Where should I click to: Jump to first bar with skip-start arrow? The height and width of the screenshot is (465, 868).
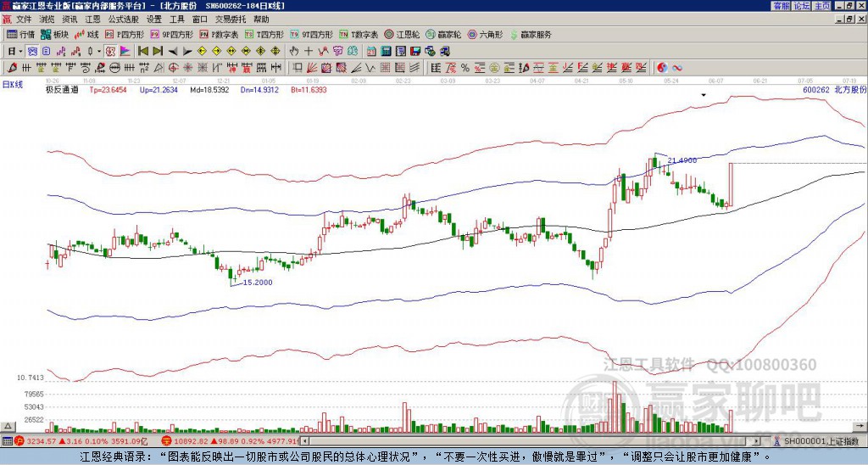[x=142, y=52]
